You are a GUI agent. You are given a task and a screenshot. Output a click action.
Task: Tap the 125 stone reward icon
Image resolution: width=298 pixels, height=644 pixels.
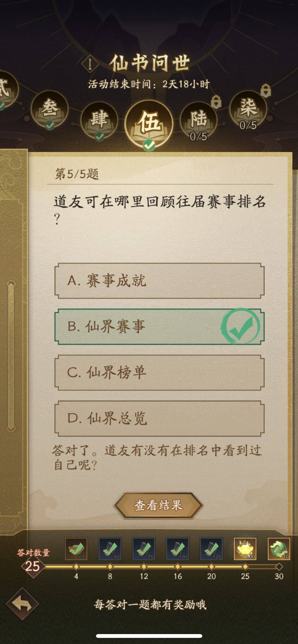point(211,549)
